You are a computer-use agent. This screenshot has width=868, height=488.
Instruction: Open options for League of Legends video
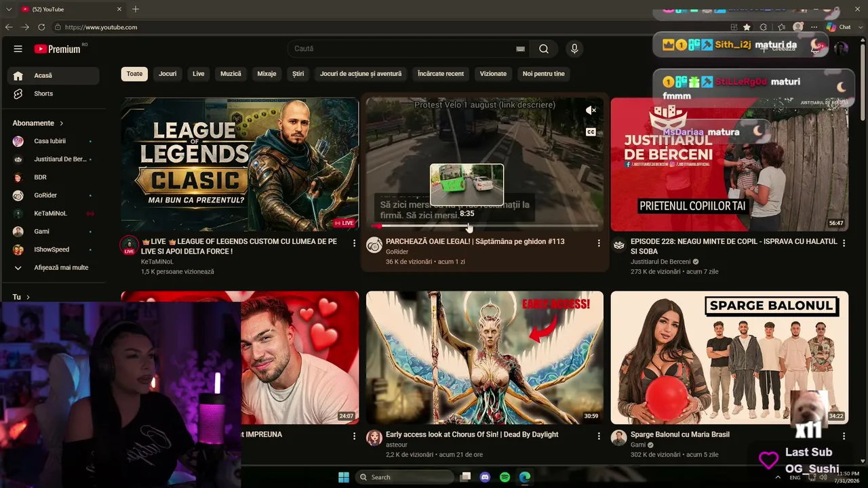tap(354, 243)
